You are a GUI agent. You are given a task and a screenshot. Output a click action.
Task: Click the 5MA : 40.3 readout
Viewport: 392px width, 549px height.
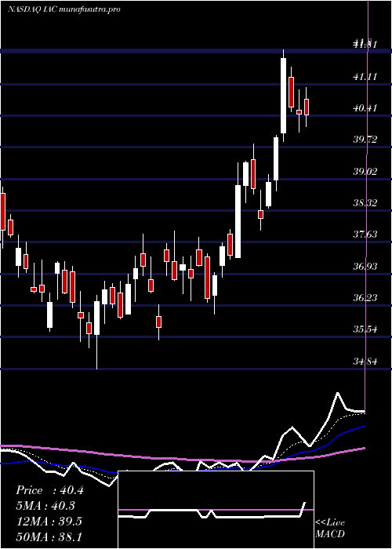point(45,506)
